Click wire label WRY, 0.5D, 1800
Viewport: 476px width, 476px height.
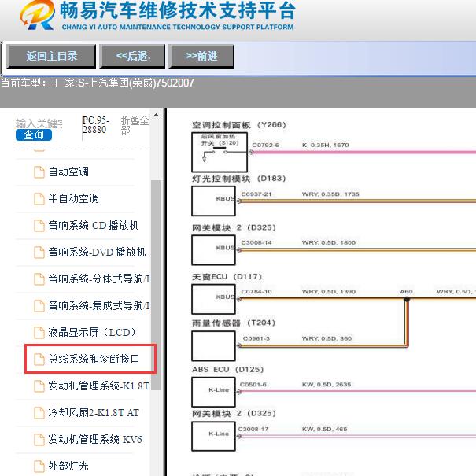point(329,242)
